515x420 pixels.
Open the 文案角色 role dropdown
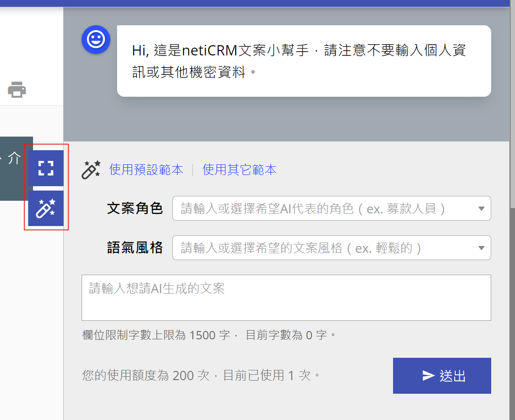coord(331,209)
